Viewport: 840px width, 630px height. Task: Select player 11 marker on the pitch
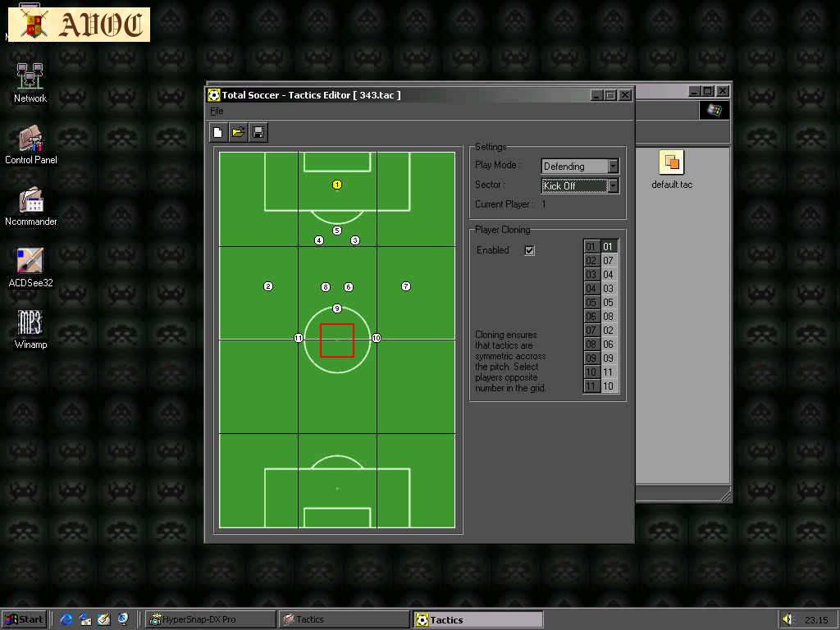click(299, 338)
